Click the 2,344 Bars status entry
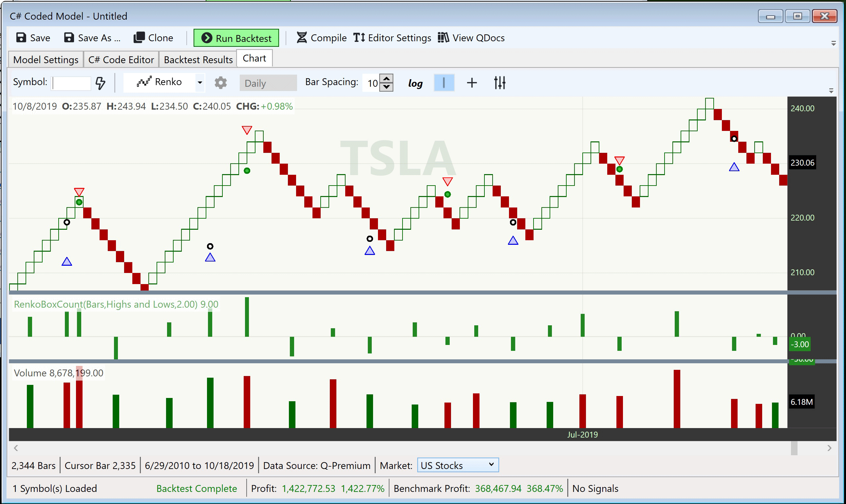 point(33,466)
